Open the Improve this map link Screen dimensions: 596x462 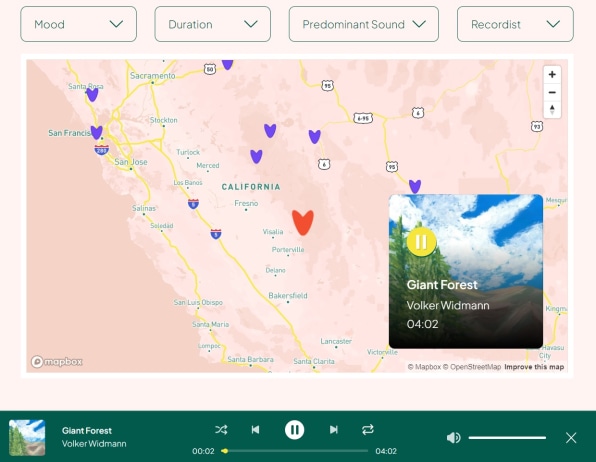(534, 367)
